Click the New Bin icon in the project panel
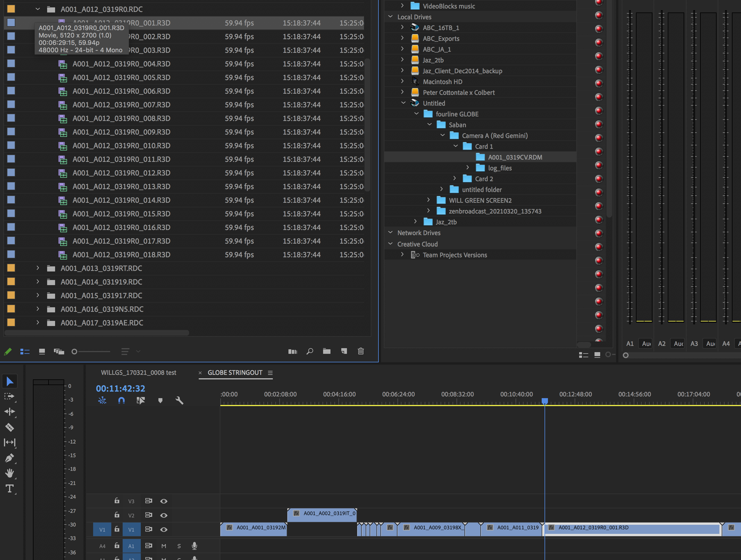741x560 pixels. pyautogui.click(x=326, y=351)
